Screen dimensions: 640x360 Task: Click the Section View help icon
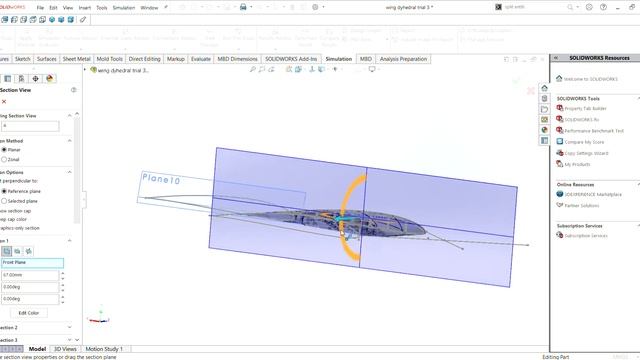coord(73,90)
